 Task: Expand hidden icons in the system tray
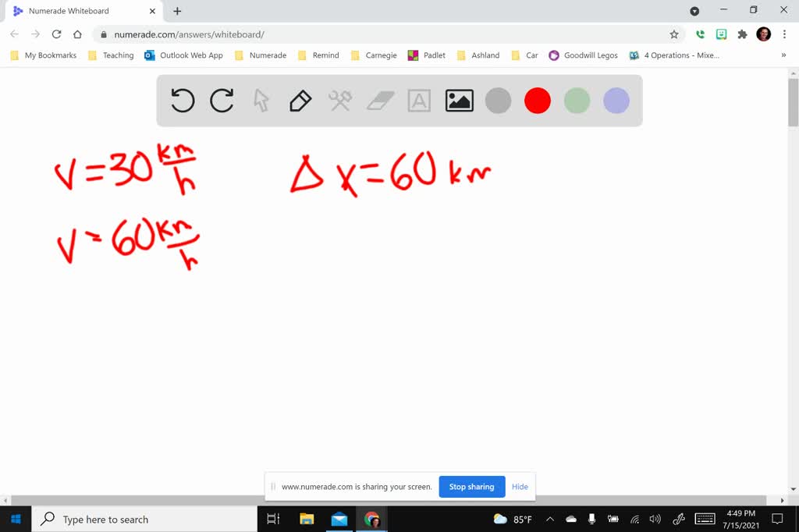point(550,519)
